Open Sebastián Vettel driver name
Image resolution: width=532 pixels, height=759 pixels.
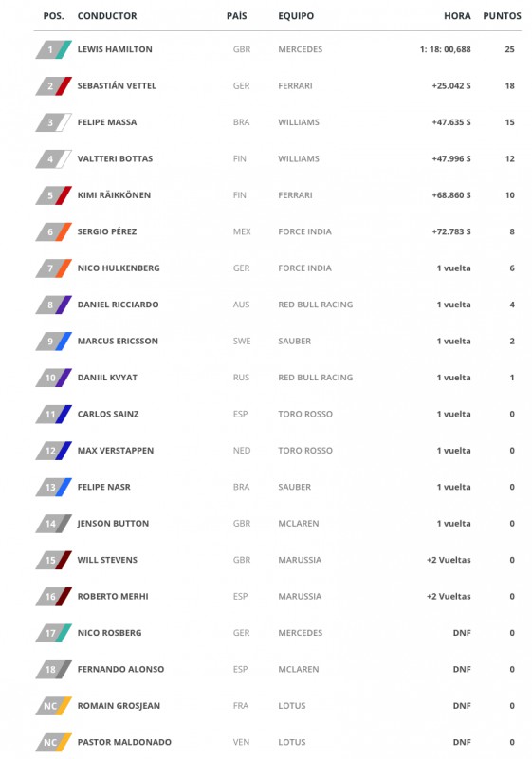[117, 85]
